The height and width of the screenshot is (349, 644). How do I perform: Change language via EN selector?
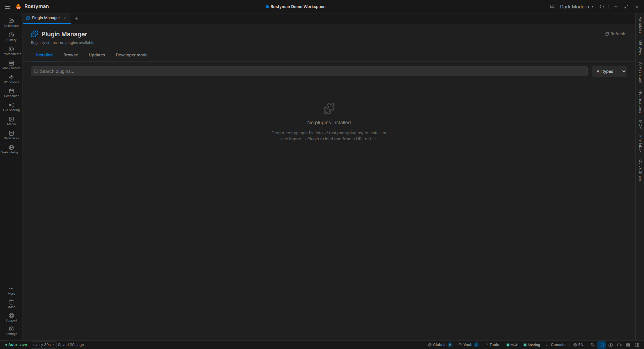click(x=578, y=345)
